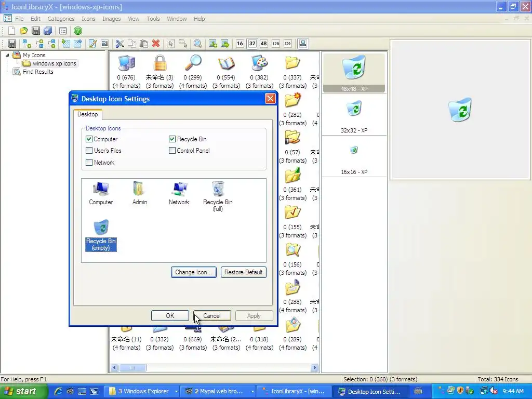Image resolution: width=532 pixels, height=399 pixels.
Task: Click Cancel in Desktop Icon Settings
Action: 212,316
